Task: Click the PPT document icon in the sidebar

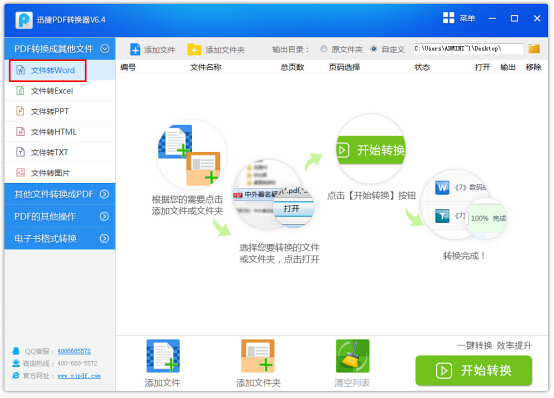Action: 20,111
